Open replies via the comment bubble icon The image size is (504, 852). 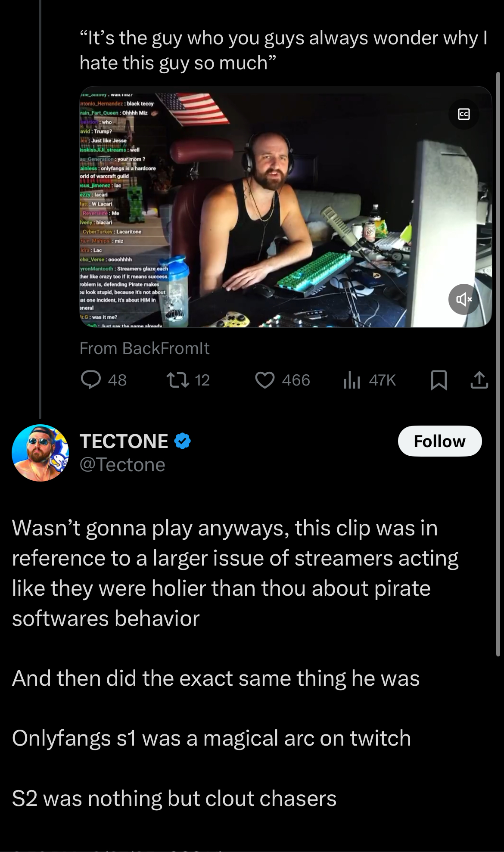91,380
